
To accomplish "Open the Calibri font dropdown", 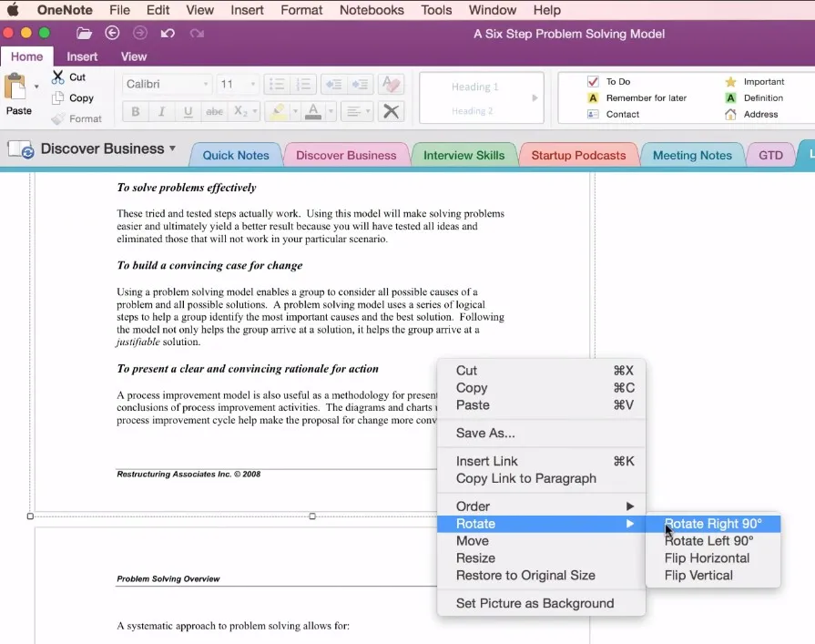I will (x=164, y=85).
